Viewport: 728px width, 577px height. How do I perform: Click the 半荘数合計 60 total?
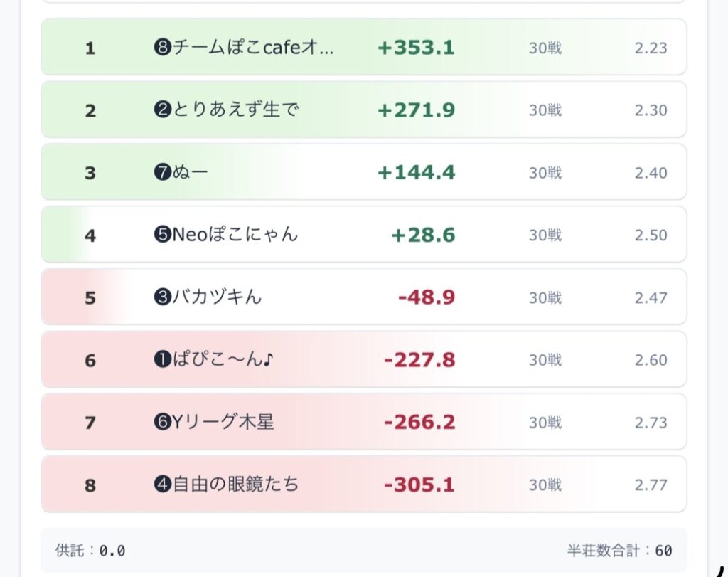click(x=619, y=551)
